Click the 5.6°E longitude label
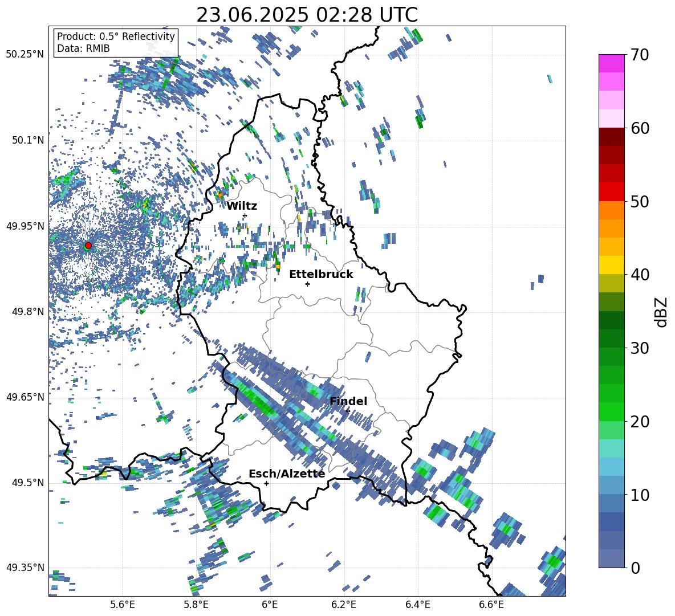675x616 pixels. [123, 605]
